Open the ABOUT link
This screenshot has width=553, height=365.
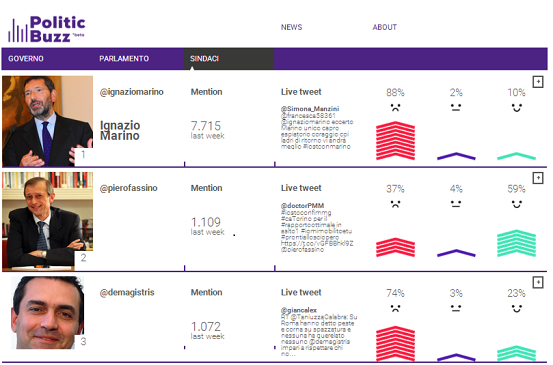click(x=385, y=27)
